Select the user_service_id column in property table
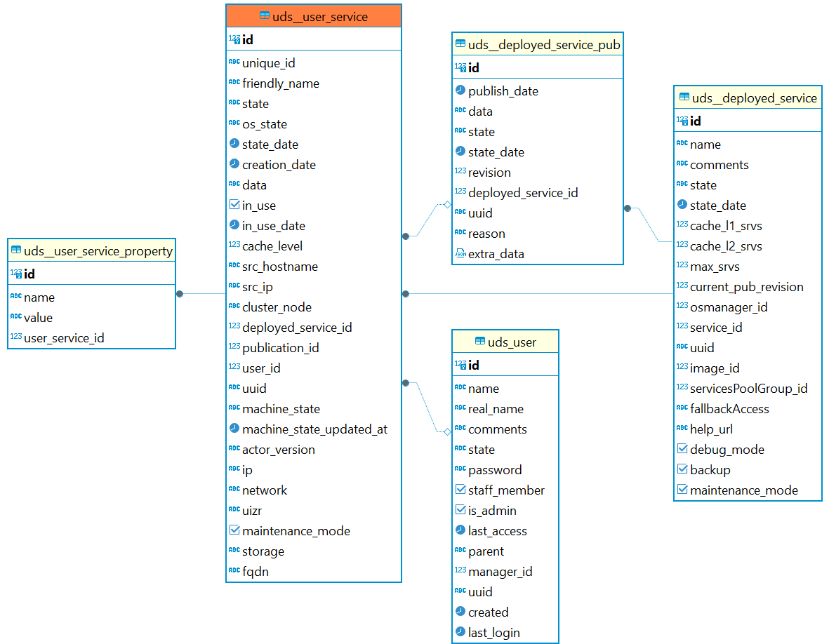The image size is (829, 644). [64, 338]
